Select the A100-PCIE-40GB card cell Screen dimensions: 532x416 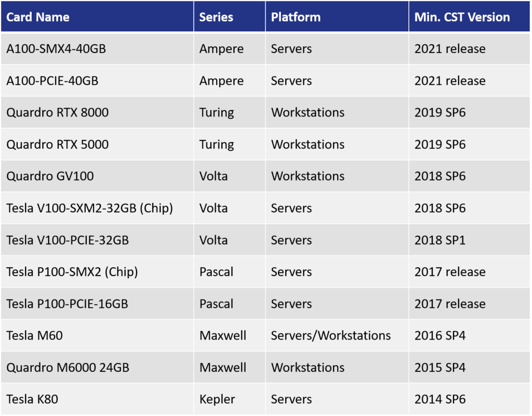coord(52,81)
